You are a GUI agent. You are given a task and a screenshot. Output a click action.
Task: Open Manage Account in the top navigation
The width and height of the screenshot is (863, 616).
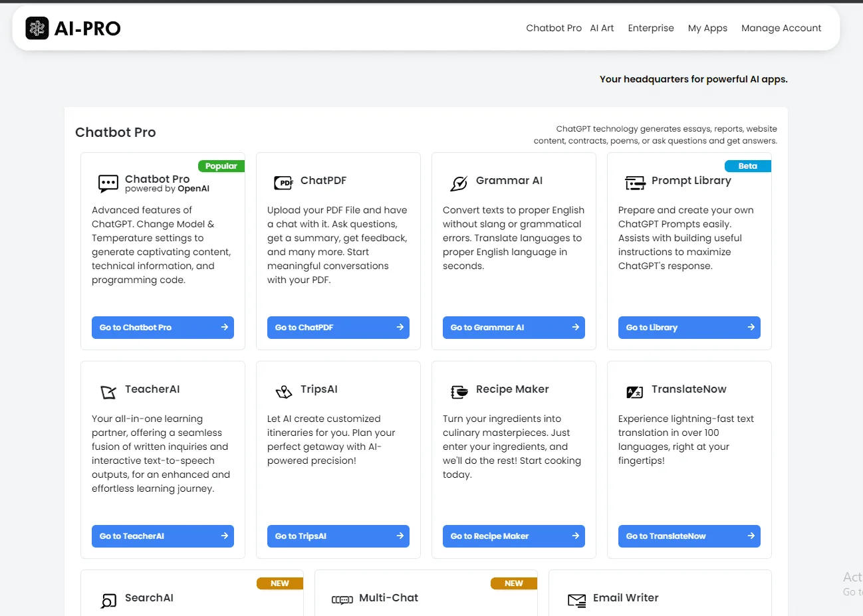pyautogui.click(x=781, y=28)
